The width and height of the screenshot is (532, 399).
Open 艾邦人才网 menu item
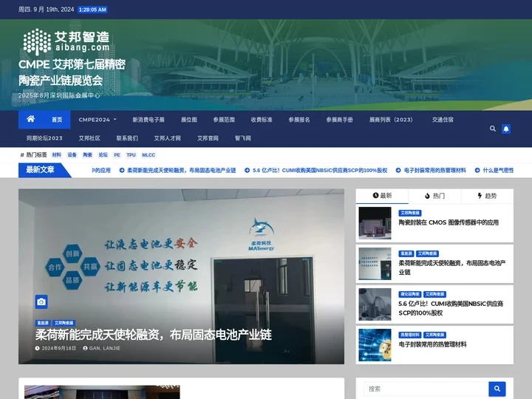point(167,138)
